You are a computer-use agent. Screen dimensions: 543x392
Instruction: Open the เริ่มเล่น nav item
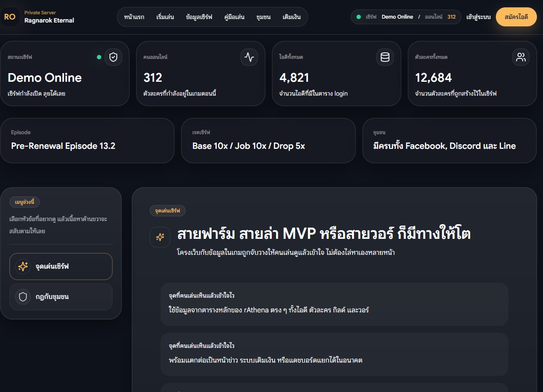point(165,17)
